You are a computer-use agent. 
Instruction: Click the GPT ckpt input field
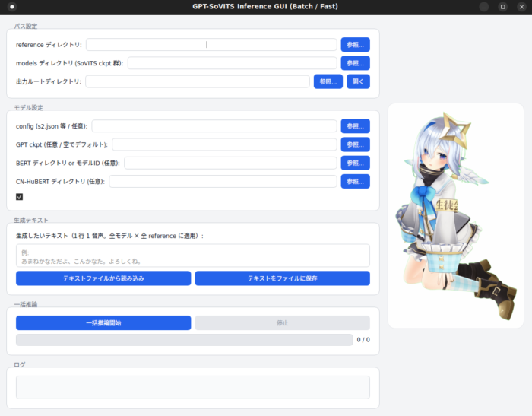(x=224, y=144)
